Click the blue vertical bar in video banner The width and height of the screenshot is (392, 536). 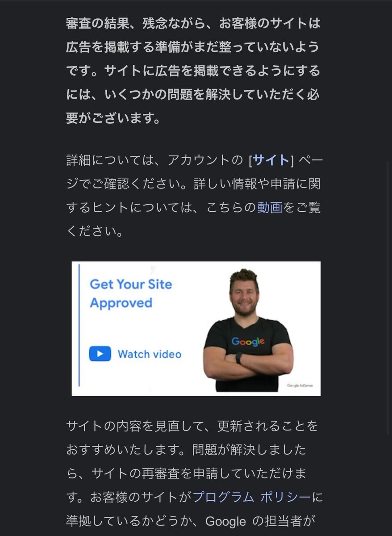[79, 325]
